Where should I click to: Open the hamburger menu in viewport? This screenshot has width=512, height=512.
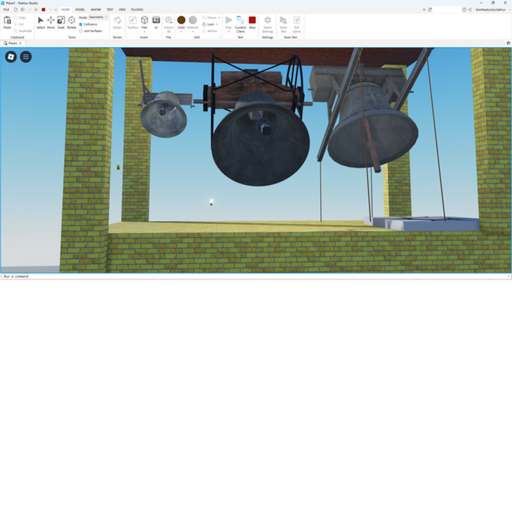[26, 57]
